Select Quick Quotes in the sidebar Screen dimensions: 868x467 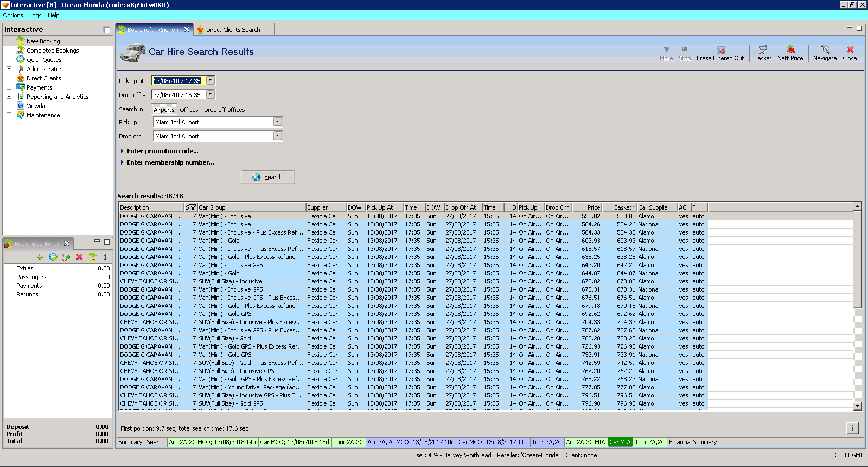(x=44, y=60)
